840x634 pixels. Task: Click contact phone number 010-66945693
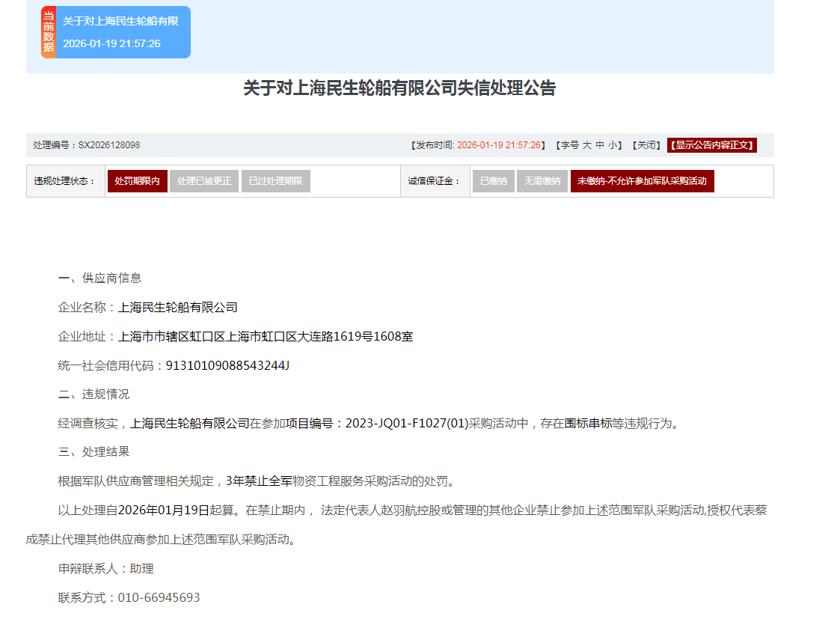159,598
